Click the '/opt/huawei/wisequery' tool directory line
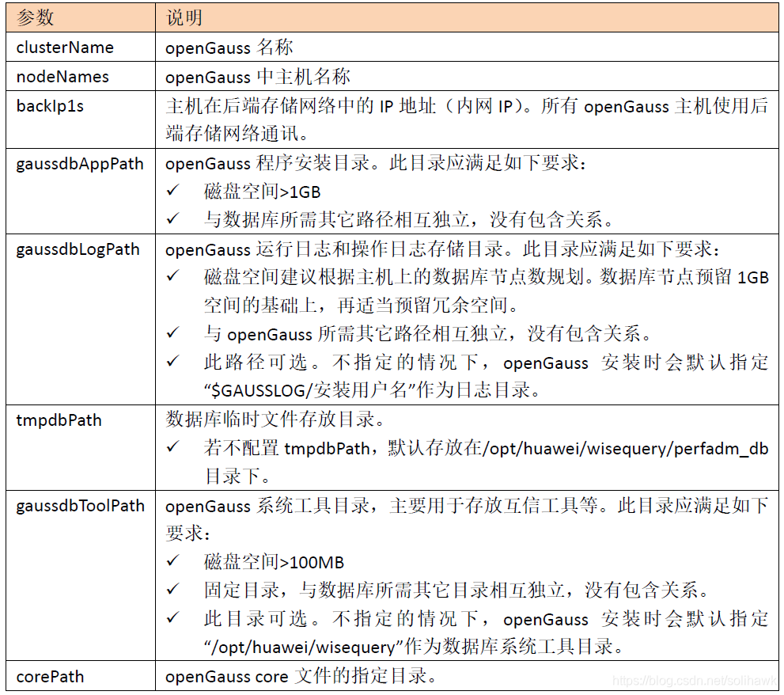Viewport: 784px width, 695px height. coord(414,647)
